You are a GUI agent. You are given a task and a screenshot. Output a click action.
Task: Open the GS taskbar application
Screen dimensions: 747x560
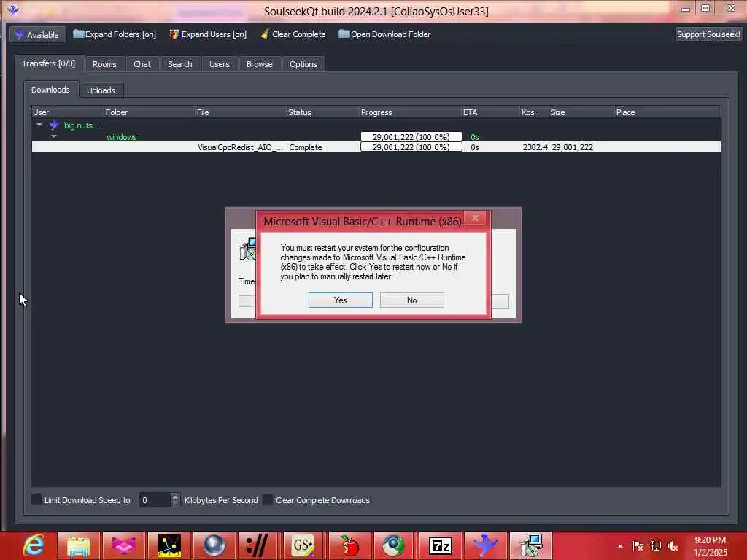pyautogui.click(x=303, y=545)
